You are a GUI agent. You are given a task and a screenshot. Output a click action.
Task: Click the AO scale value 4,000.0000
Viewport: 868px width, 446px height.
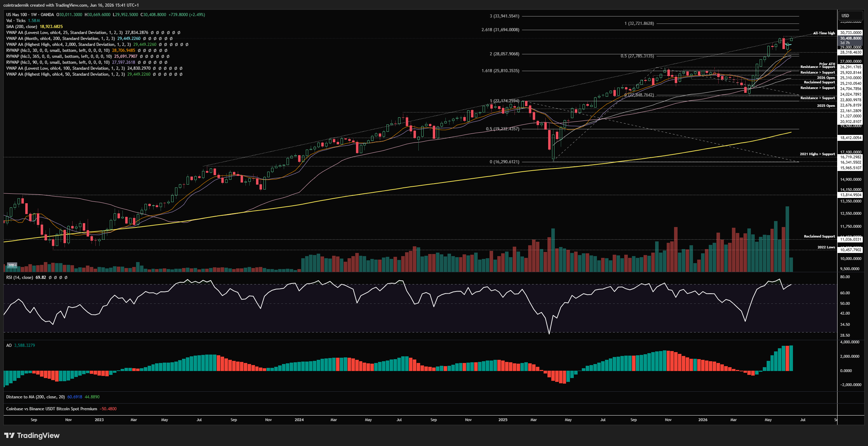(x=850, y=342)
